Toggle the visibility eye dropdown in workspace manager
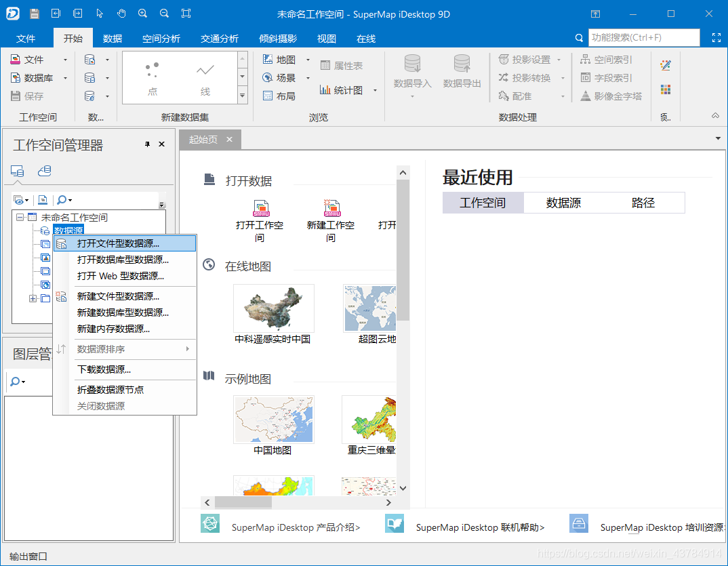Viewport: 728px width, 566px height. [21, 200]
